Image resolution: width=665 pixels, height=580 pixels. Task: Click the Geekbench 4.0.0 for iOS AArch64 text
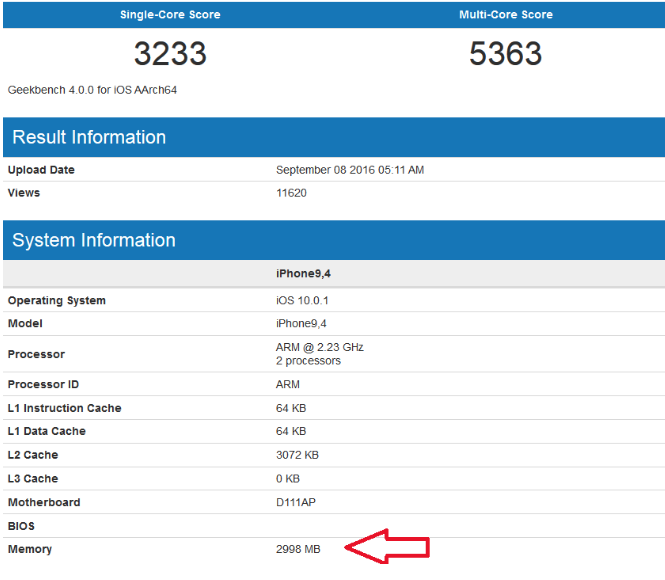pos(92,90)
